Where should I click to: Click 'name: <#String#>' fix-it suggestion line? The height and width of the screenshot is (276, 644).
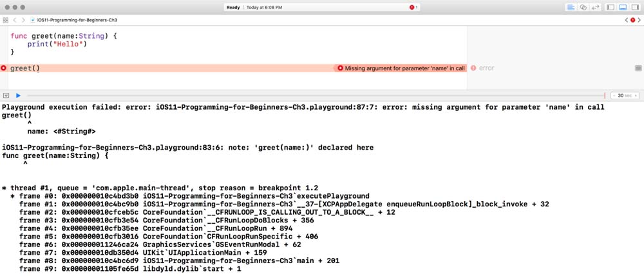click(62, 132)
